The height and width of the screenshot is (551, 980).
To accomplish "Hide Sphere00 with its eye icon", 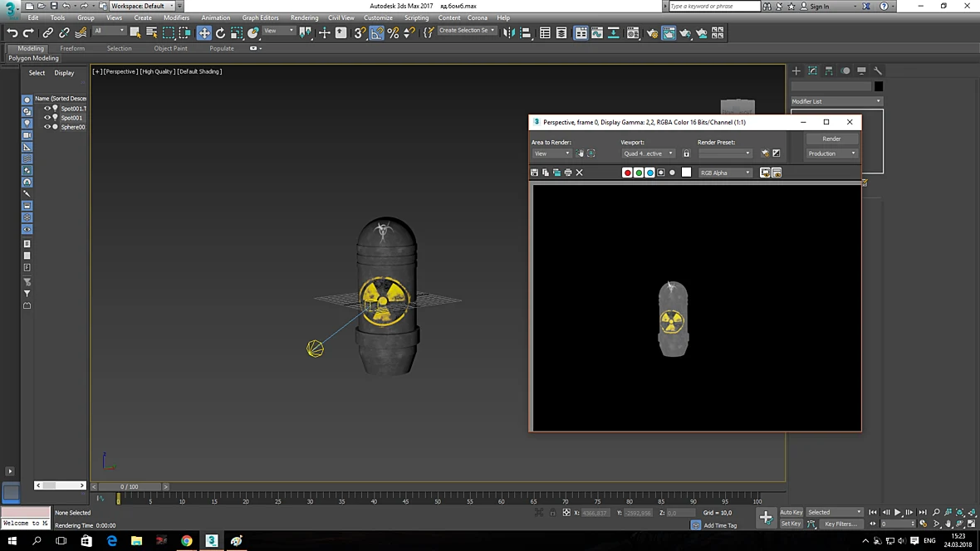I will 47,127.
